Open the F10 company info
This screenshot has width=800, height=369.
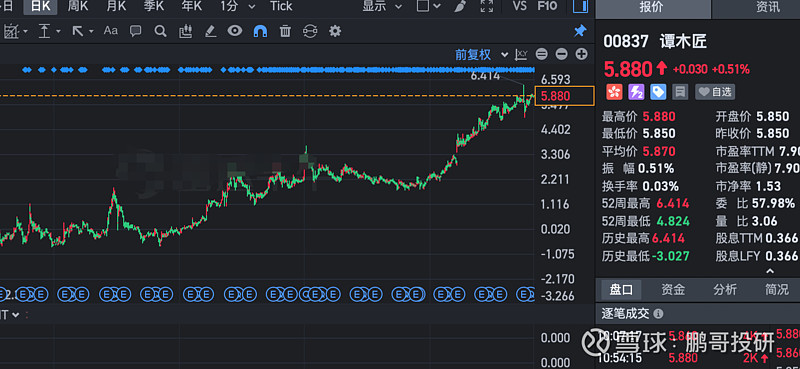547,7
